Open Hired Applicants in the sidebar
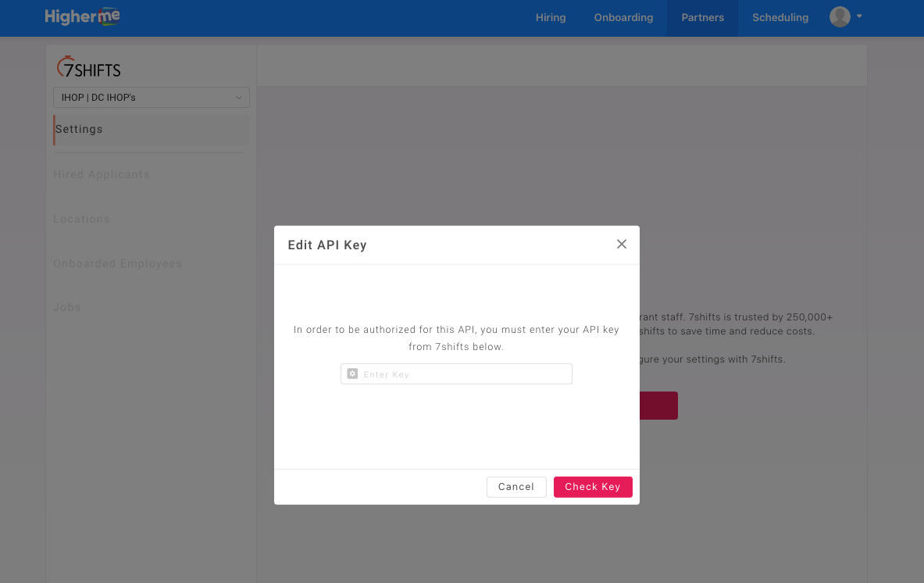Viewport: 924px width, 583px height. coord(102,175)
